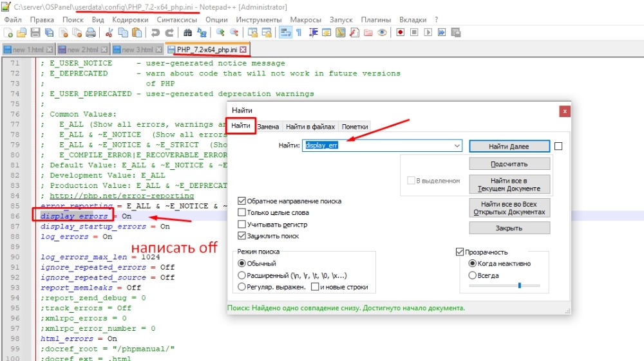Uncheck 'Обратное направление поиска' checkbox

(242, 201)
